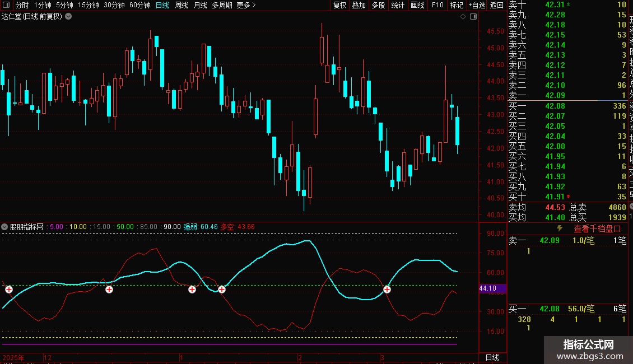Expand the 更多 periods menu

click(x=246, y=5)
